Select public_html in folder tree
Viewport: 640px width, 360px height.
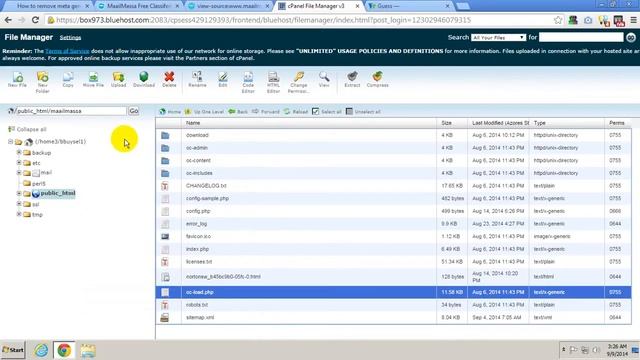pyautogui.click(x=58, y=193)
